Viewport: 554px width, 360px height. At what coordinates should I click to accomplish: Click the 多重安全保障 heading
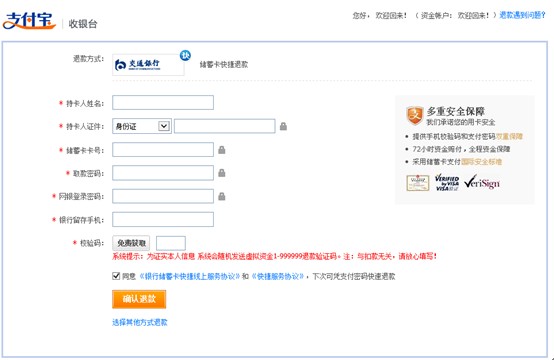point(456,112)
